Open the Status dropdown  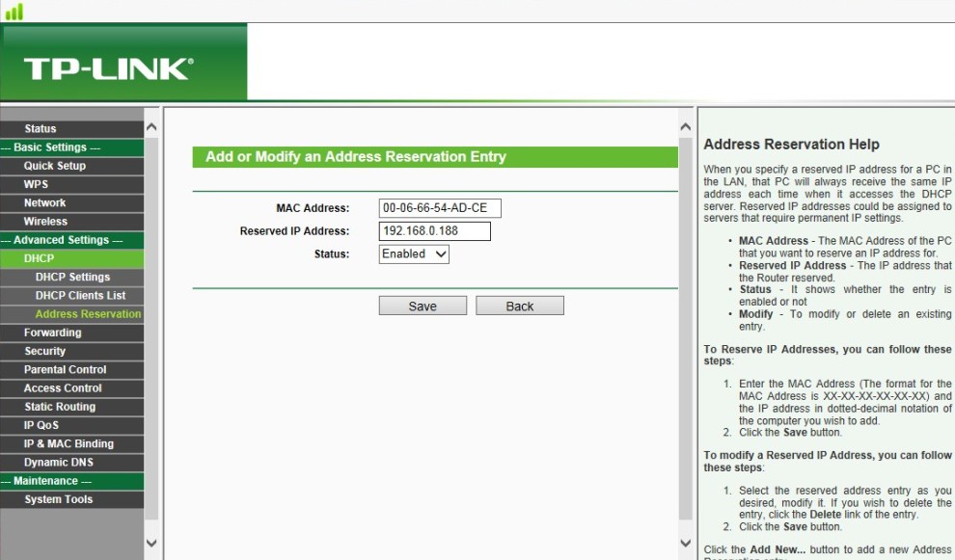point(414,254)
